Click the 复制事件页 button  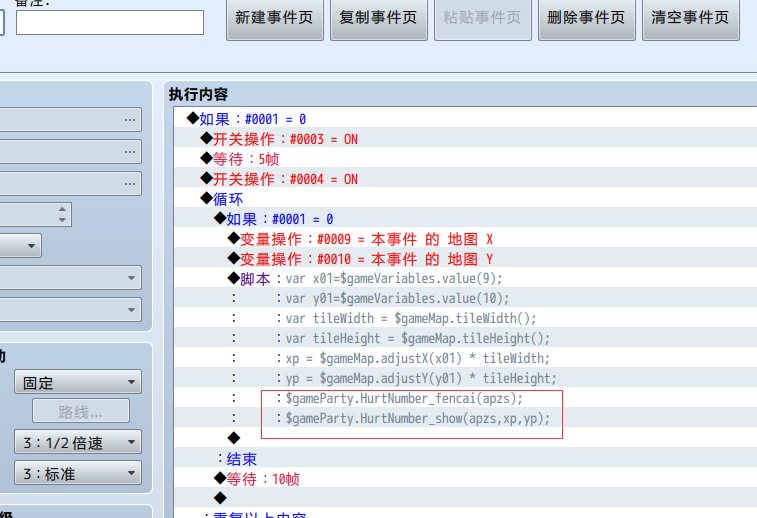point(378,18)
